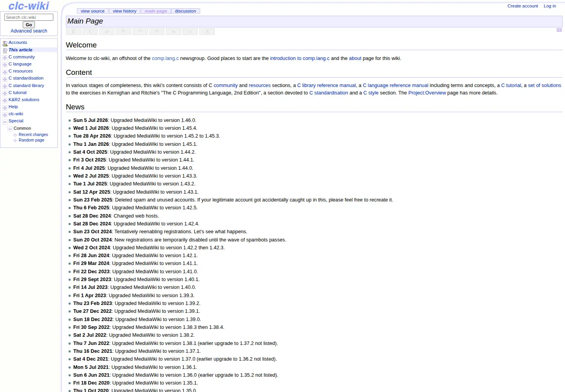Select the main page tab

point(156,11)
